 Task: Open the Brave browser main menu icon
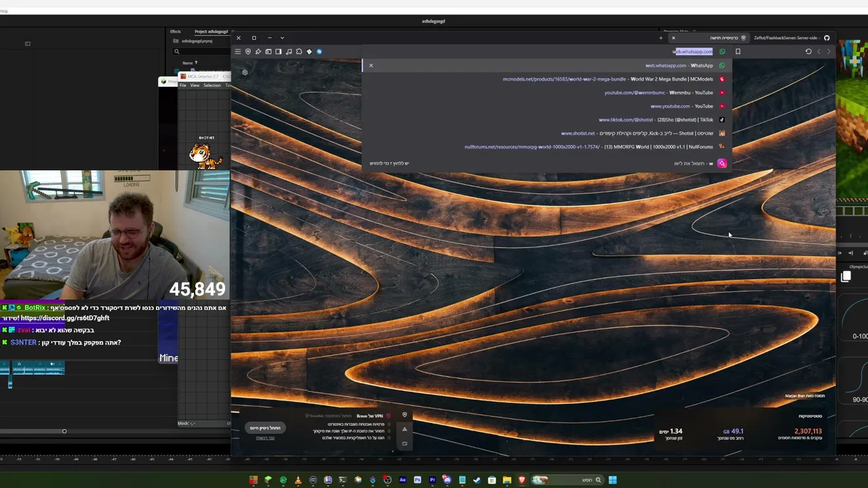pos(237,52)
